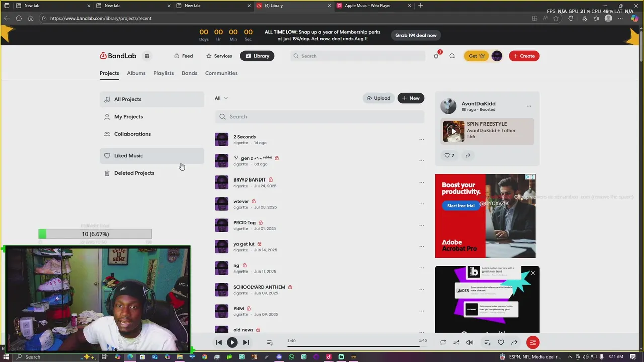The image size is (644, 362).
Task: Skip to next track in player
Action: tap(246, 342)
